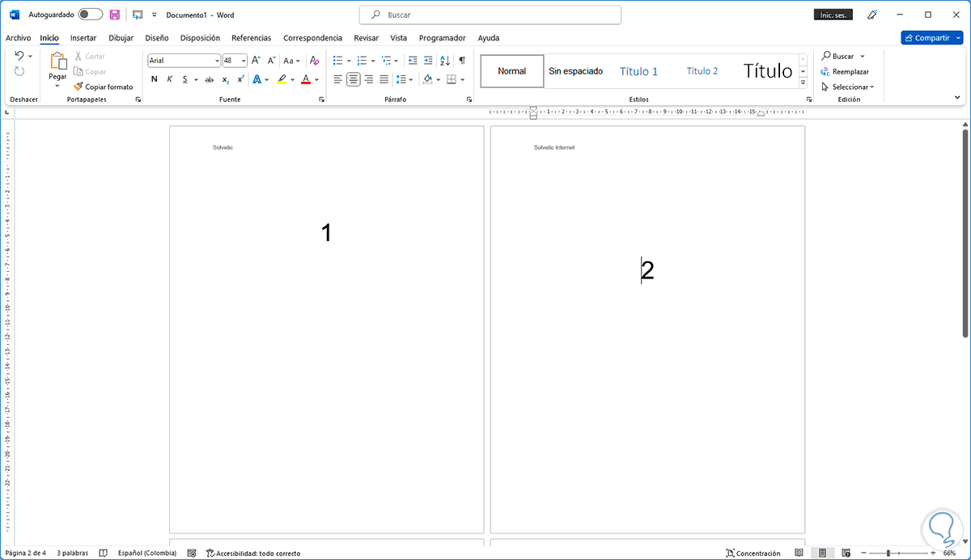Click the yellow text highlight color button
The height and width of the screenshot is (560, 971).
(x=282, y=79)
